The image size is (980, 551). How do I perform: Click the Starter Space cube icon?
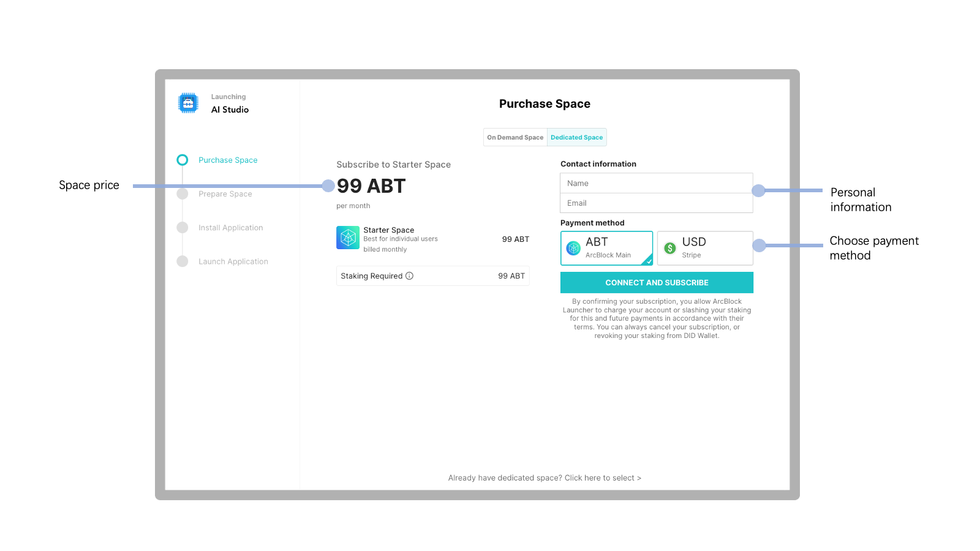348,238
